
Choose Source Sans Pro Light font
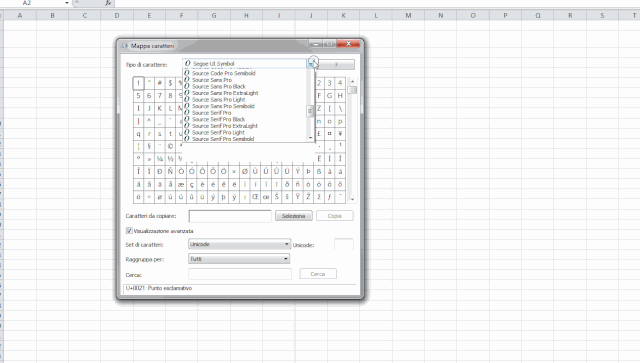(218, 99)
